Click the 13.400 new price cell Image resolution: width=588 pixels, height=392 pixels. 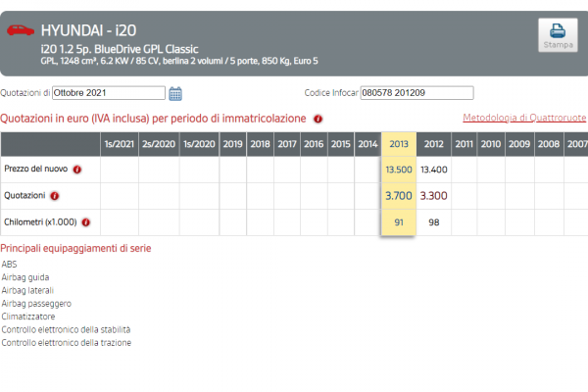point(433,170)
